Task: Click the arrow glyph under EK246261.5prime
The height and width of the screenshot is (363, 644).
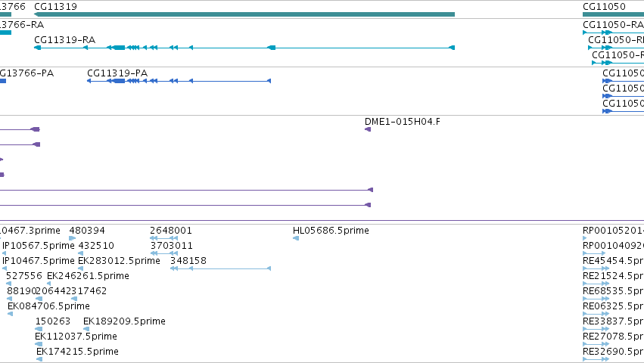Action: tap(49, 284)
